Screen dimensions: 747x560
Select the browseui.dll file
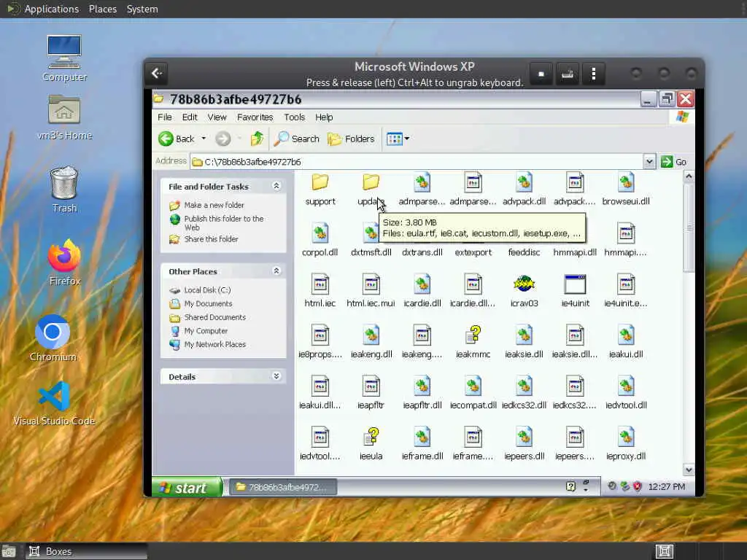click(x=625, y=190)
